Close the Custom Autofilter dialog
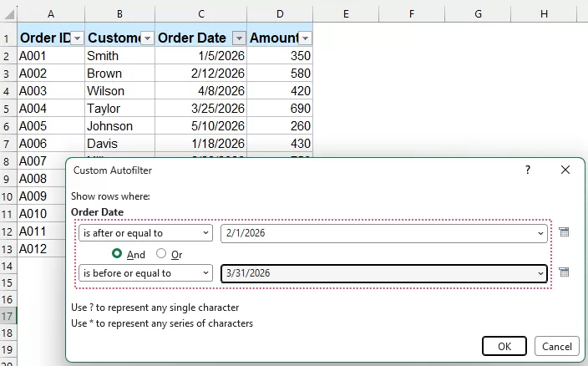 pyautogui.click(x=565, y=170)
